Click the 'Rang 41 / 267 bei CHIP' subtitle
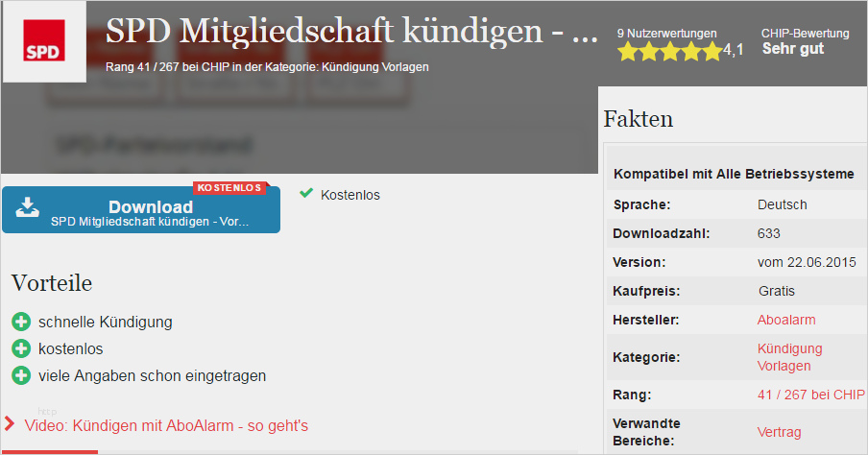Image resolution: width=868 pixels, height=455 pixels. coord(267,67)
